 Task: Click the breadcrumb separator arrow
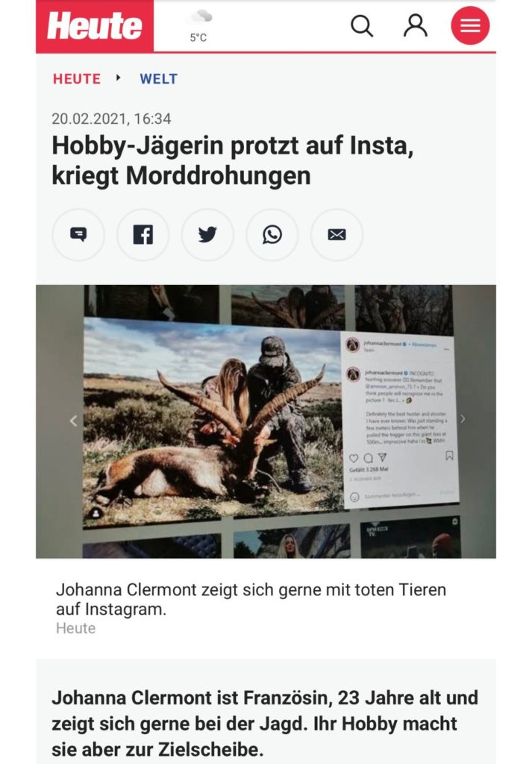tap(118, 78)
